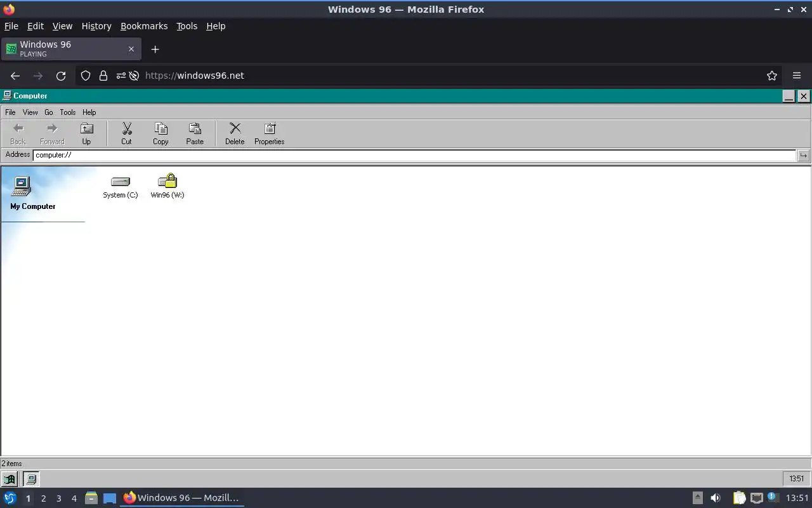Click the Windows 96 taskbar clock
The width and height of the screenshot is (812, 508).
pyautogui.click(x=796, y=479)
